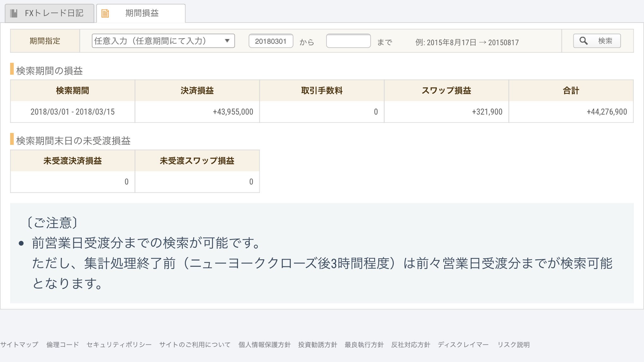Click the start date field with 20180301
This screenshot has width=644, height=362.
click(x=271, y=41)
